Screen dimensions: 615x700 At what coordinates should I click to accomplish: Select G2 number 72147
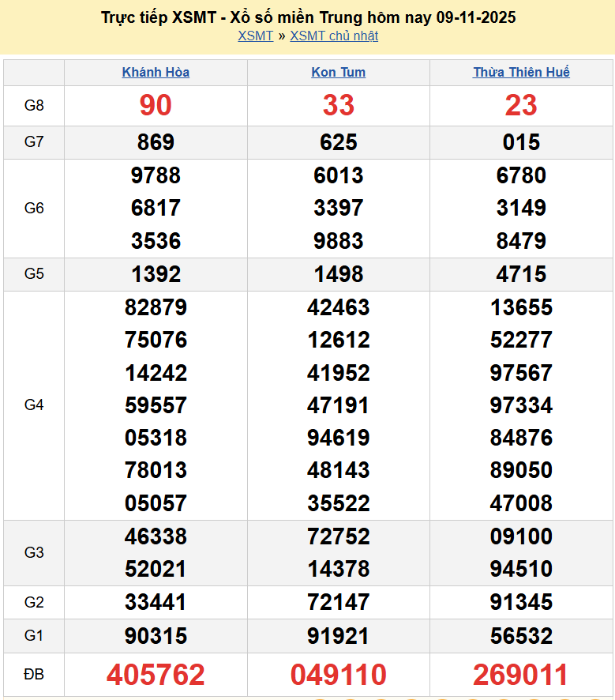338,603
